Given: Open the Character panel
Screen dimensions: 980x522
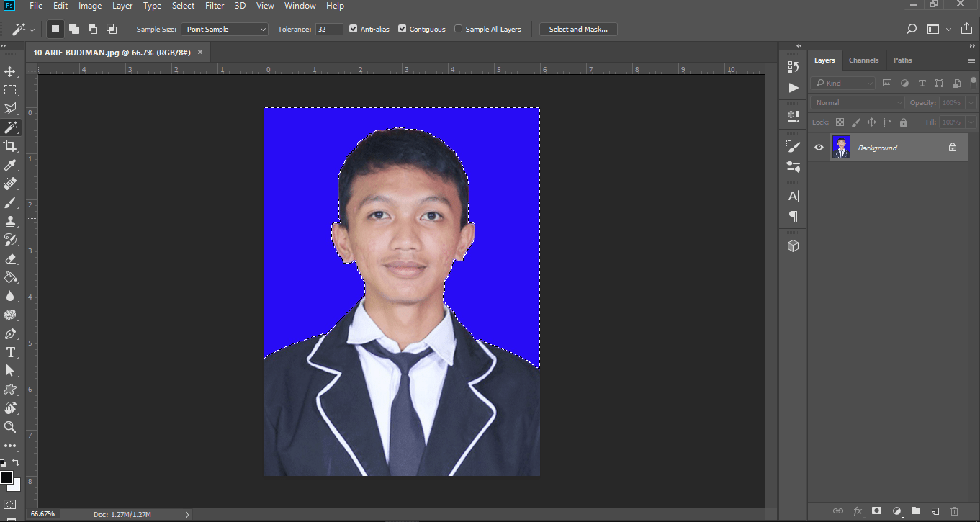Looking at the screenshot, I should (x=792, y=195).
